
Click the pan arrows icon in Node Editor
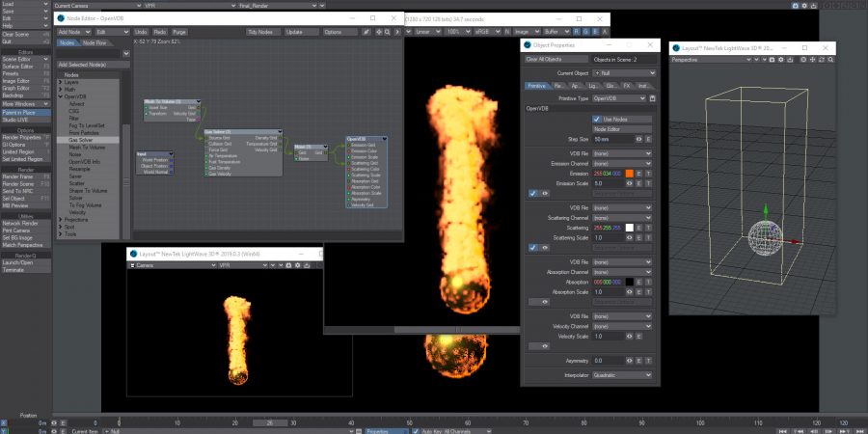[380, 32]
